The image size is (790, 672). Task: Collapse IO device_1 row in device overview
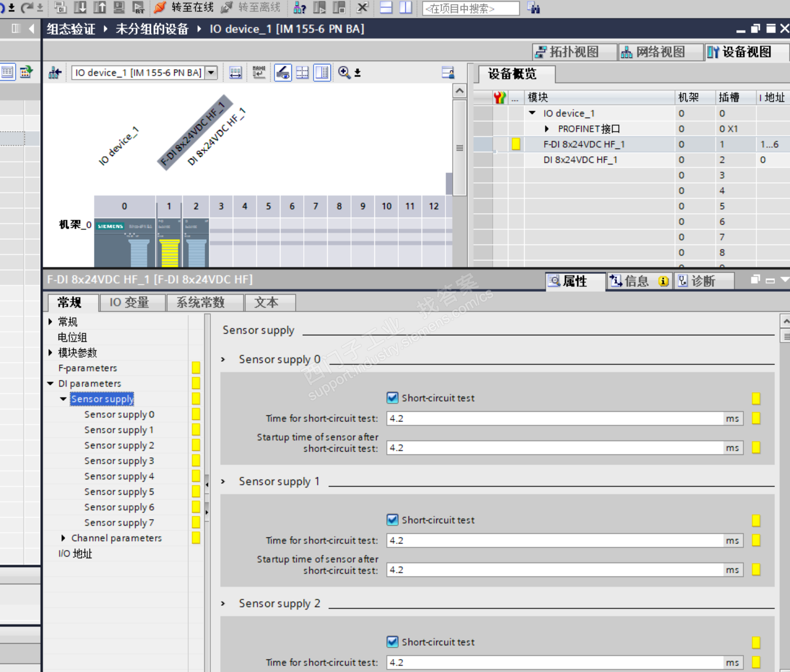pyautogui.click(x=533, y=113)
